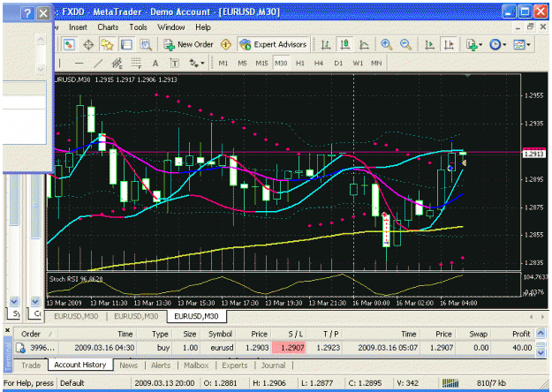Open the Strategy Tester magnifier icon
The height and width of the screenshot is (392, 552).
pyautogui.click(x=146, y=45)
